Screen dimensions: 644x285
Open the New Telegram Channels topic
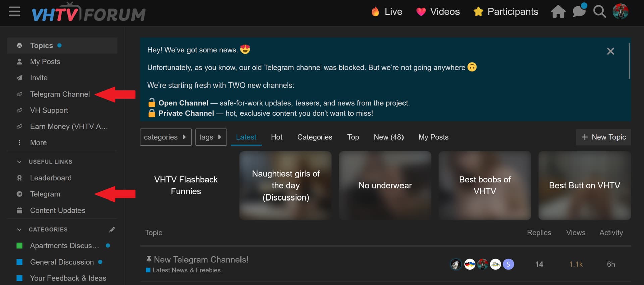[201, 260]
